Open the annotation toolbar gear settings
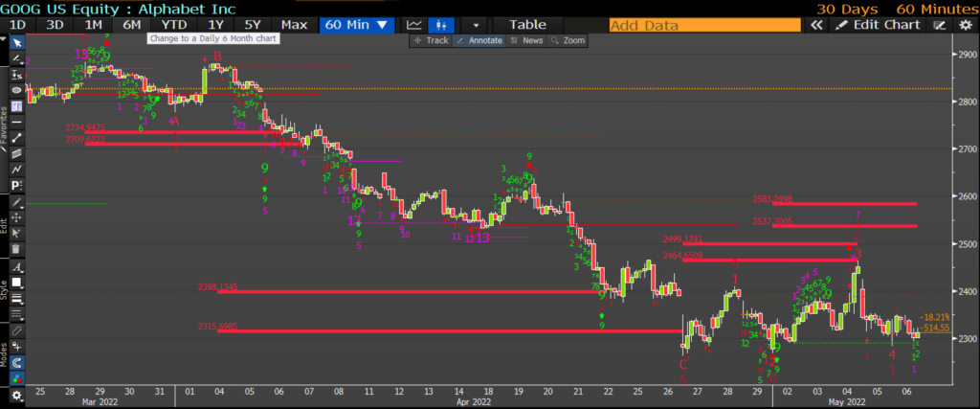 pyautogui.click(x=17, y=396)
